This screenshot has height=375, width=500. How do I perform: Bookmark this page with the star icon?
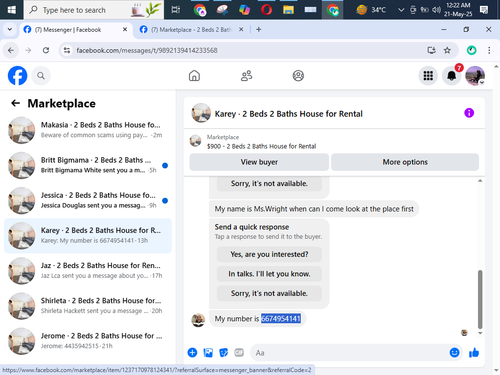click(447, 50)
